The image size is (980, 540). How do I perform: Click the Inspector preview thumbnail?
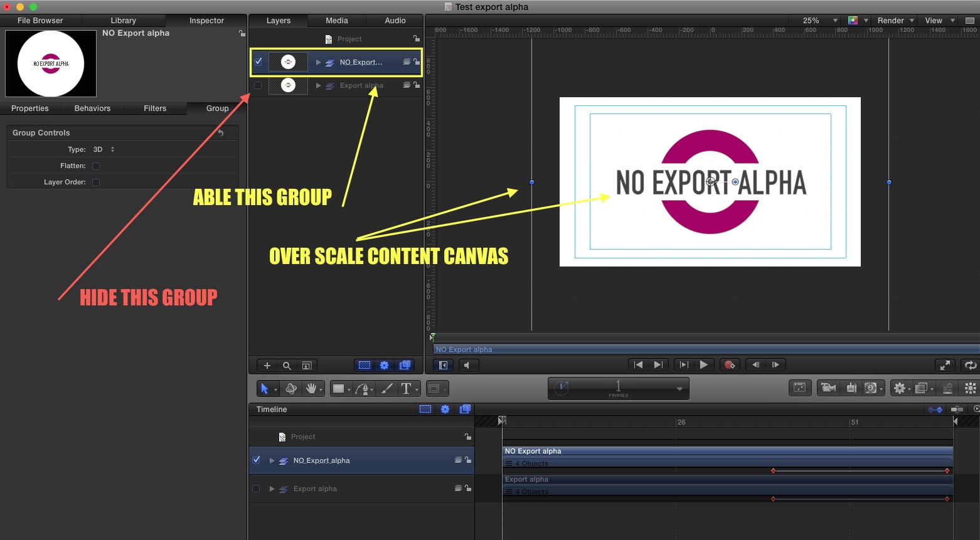tap(51, 63)
